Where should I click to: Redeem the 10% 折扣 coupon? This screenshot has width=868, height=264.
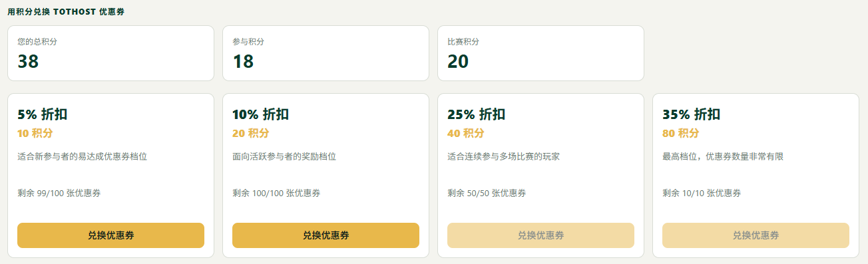325,235
